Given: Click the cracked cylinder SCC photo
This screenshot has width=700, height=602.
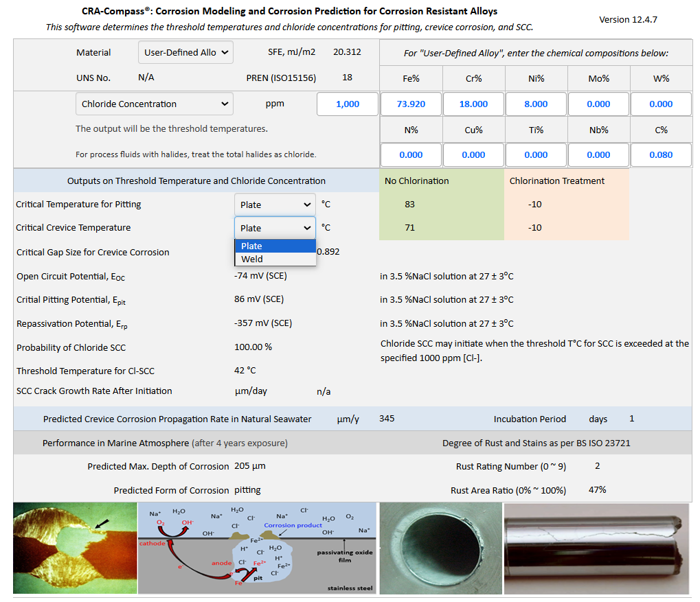Looking at the screenshot, I should [x=596, y=549].
